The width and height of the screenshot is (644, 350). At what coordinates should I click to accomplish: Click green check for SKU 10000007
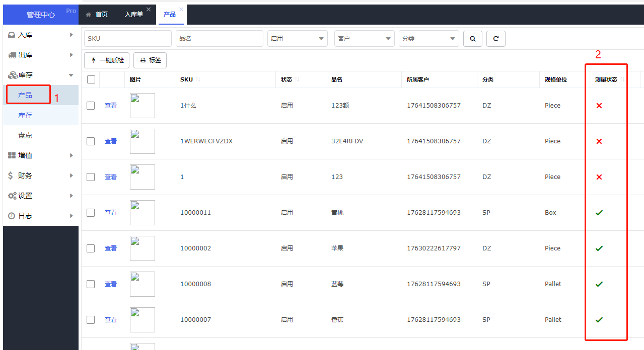coord(599,320)
